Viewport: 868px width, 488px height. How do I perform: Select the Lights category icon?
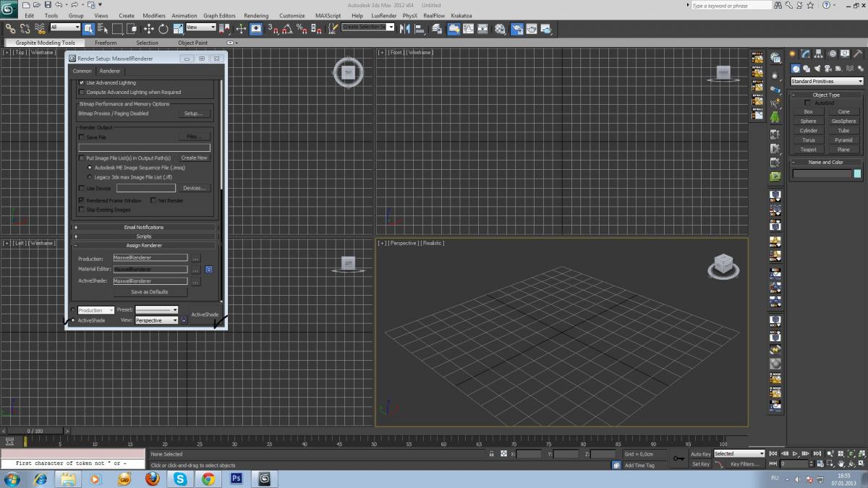pos(819,69)
